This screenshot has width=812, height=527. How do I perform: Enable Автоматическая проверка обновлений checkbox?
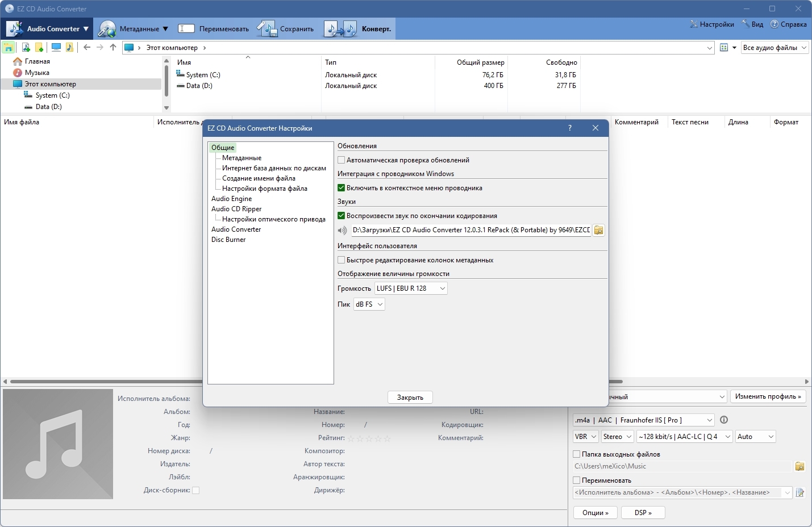click(342, 160)
